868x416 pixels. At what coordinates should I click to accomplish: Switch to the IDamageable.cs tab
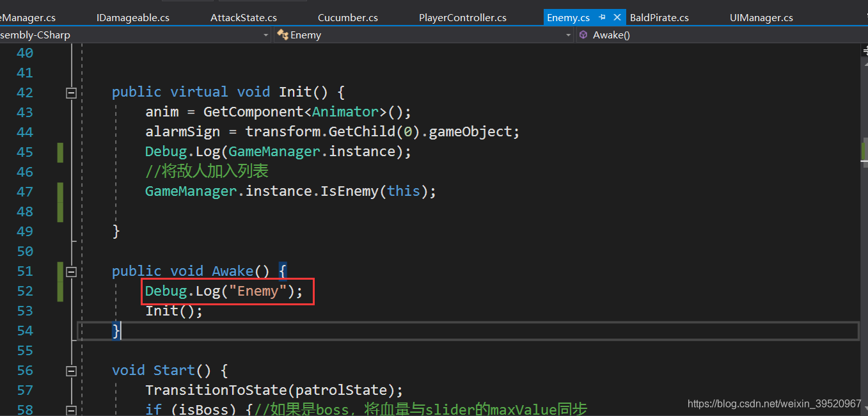tap(133, 17)
